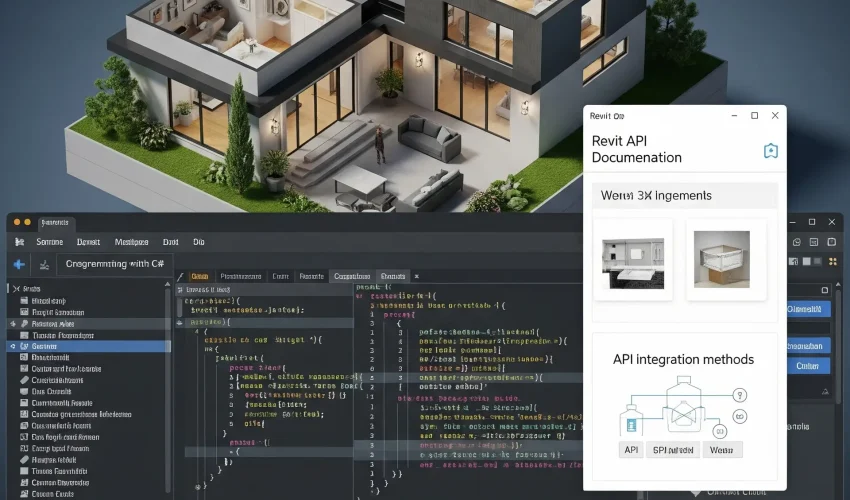Click the Weren 3X ingements heading
850x500 pixels.
[656, 195]
